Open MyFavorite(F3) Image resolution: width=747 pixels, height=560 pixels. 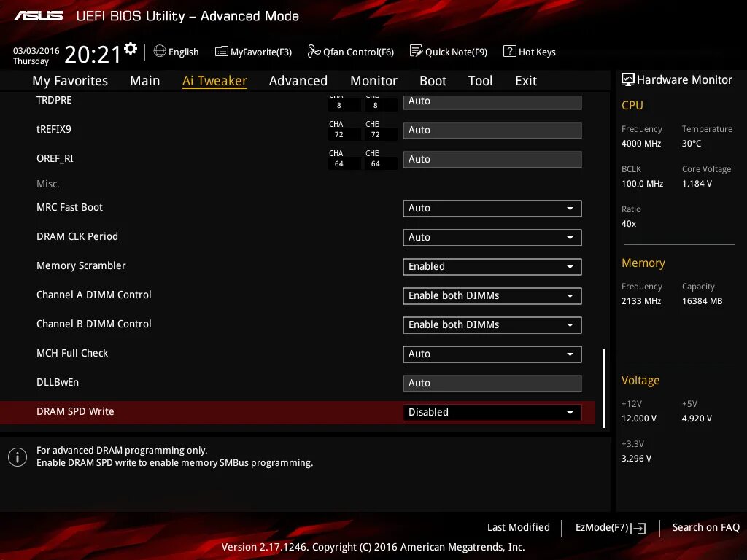[253, 52]
